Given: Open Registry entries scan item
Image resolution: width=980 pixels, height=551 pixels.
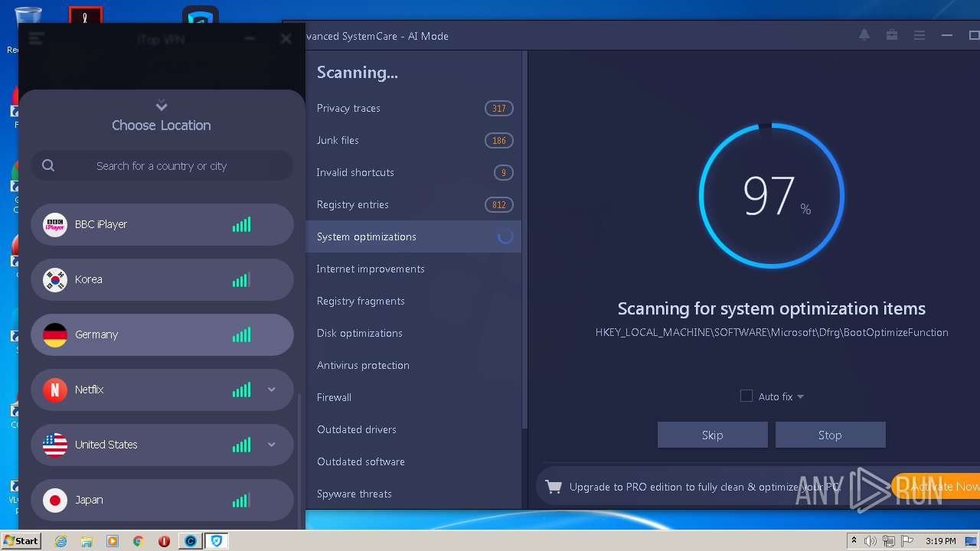Looking at the screenshot, I should tap(413, 204).
